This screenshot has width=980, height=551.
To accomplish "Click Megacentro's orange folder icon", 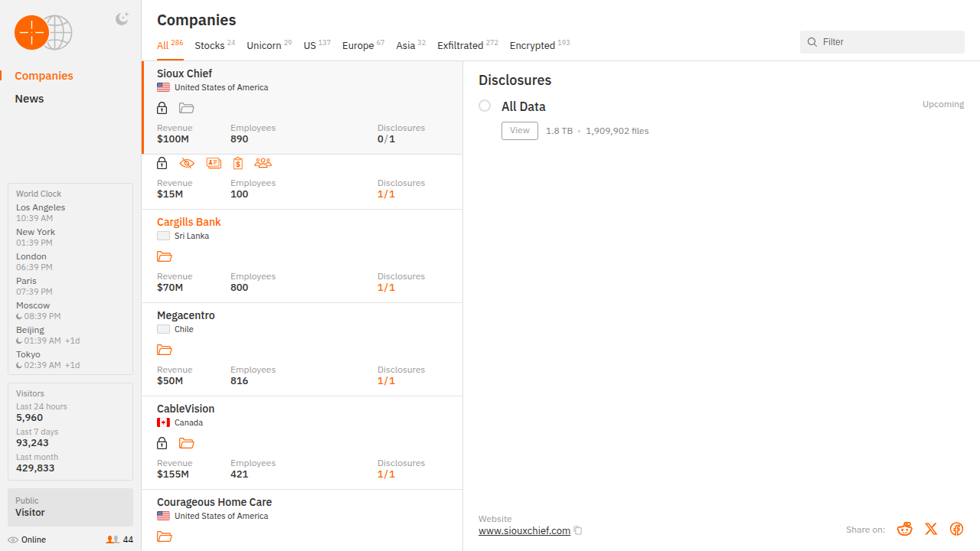I will point(165,350).
